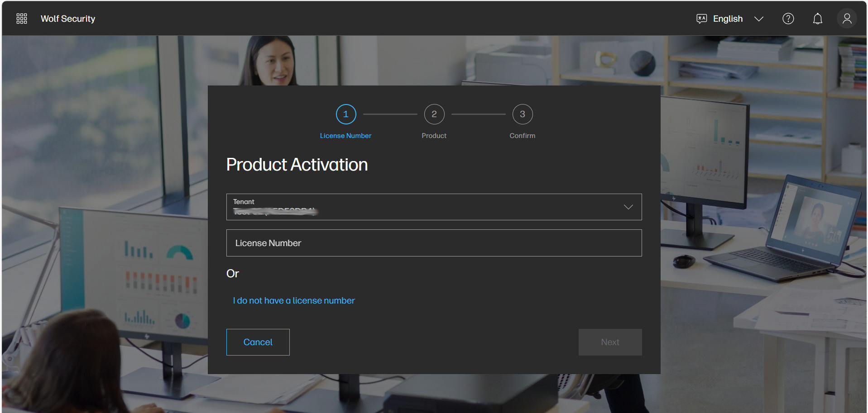Click the language translation icon
The image size is (868, 413).
(701, 18)
